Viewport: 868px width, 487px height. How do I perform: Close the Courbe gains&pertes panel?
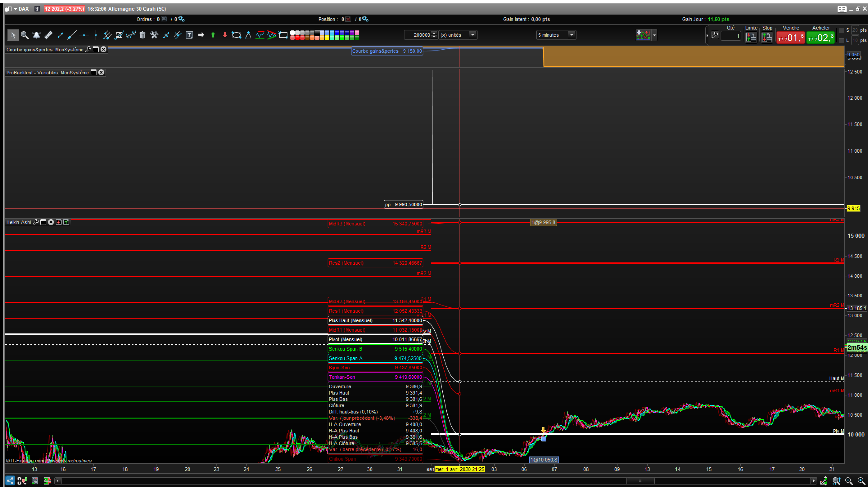[103, 50]
